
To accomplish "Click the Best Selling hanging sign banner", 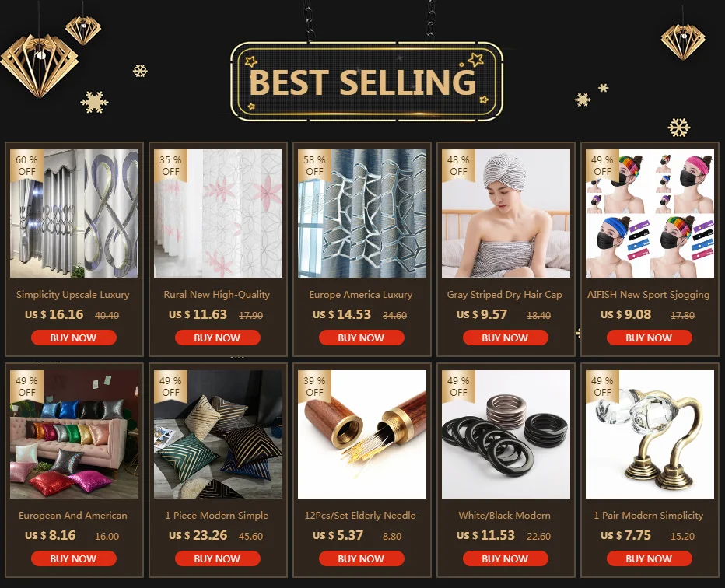I will pos(366,82).
